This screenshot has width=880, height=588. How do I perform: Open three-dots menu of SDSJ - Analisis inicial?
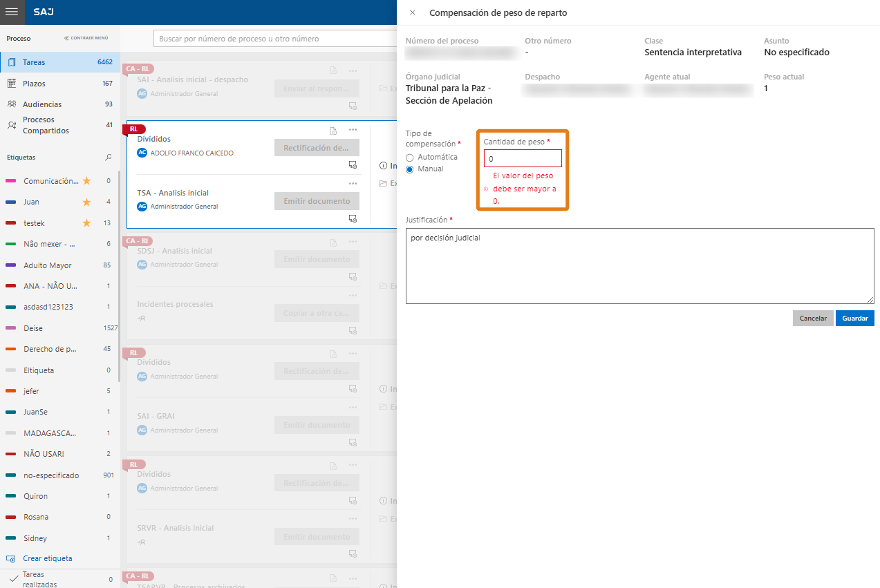click(353, 241)
